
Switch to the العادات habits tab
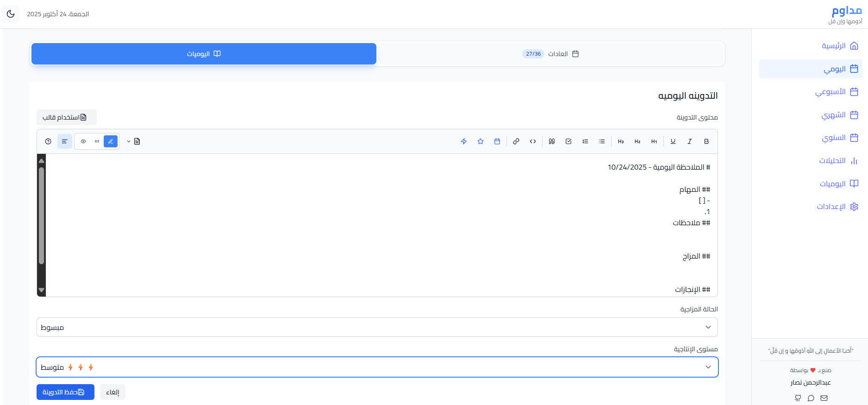[550, 54]
